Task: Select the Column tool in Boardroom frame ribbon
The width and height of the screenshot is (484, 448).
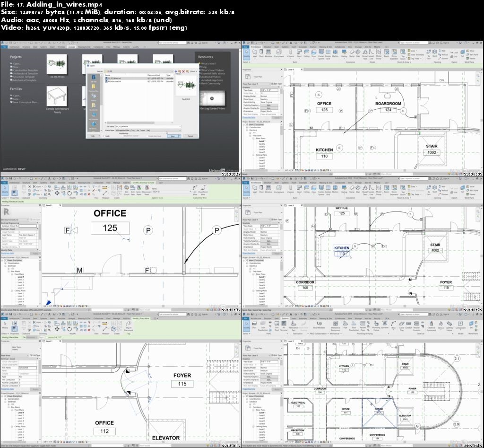Action: [291, 53]
